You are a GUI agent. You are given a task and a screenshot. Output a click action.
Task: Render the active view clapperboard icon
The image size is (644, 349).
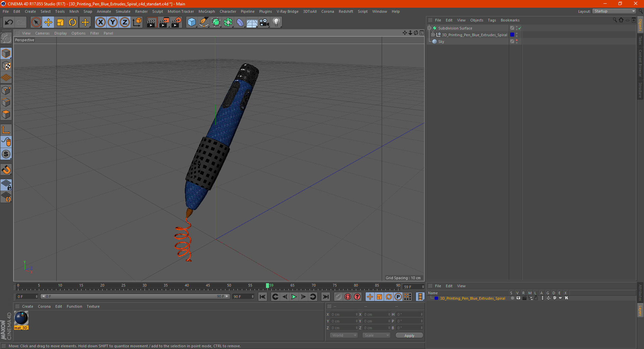pyautogui.click(x=152, y=22)
